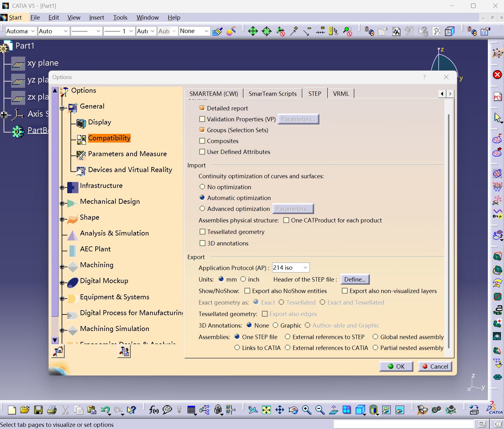Click the New document icon
This screenshot has height=429, width=504.
point(12,410)
